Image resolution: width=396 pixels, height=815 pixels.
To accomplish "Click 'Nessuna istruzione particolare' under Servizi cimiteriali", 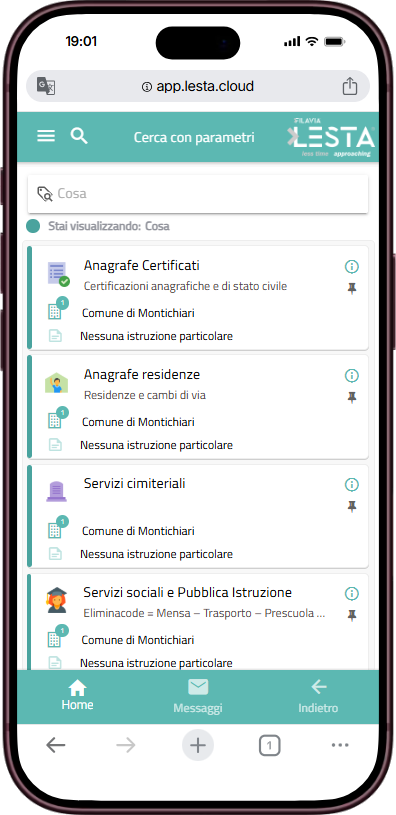I will pyautogui.click(x=156, y=554).
